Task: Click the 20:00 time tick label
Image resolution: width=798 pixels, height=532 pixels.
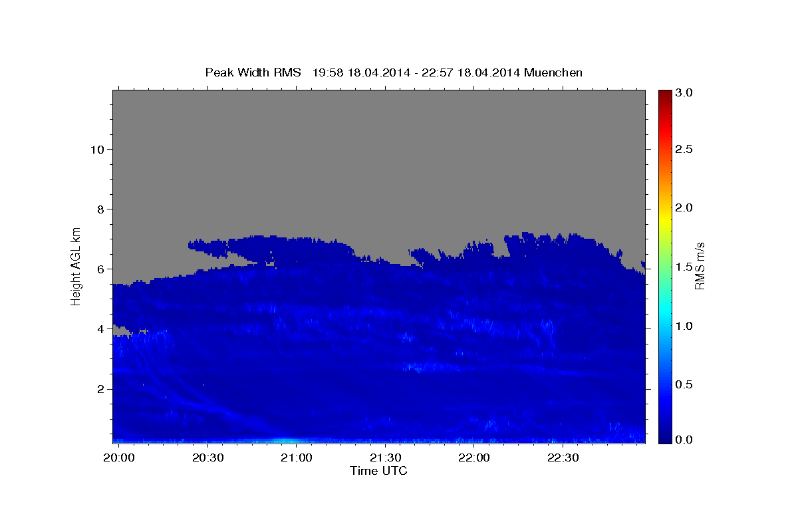Action: coord(120,458)
